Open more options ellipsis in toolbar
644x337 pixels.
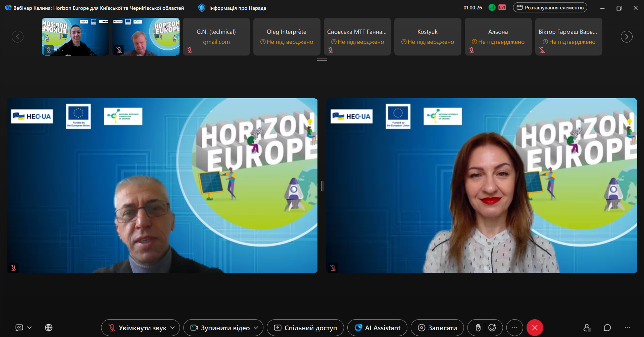[514, 328]
